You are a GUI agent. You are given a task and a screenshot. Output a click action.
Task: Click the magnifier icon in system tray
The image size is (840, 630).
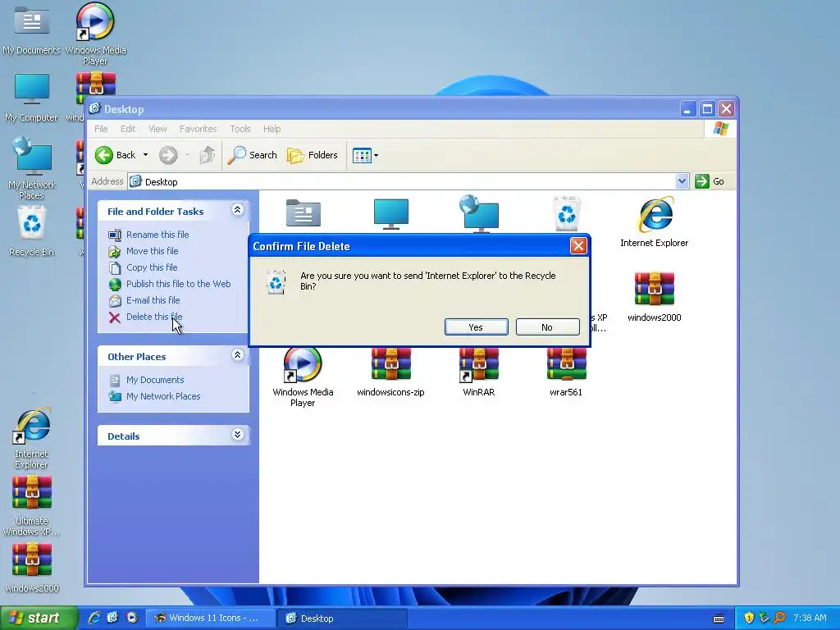(x=779, y=618)
